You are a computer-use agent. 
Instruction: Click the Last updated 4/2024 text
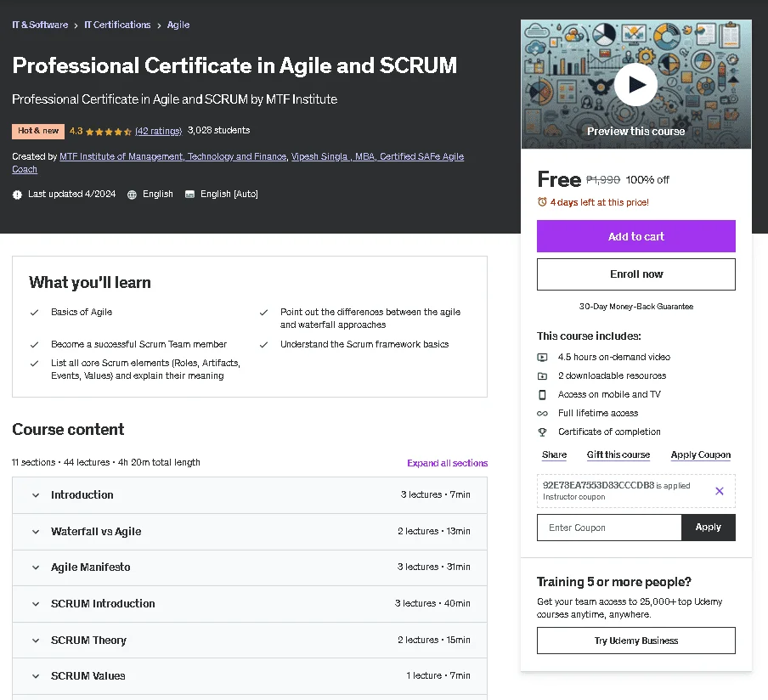(71, 194)
